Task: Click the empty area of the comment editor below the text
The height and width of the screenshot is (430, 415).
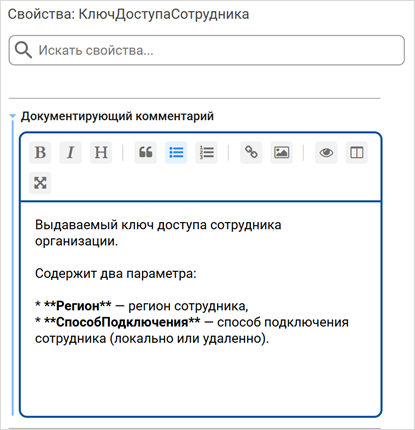Action: [200, 380]
